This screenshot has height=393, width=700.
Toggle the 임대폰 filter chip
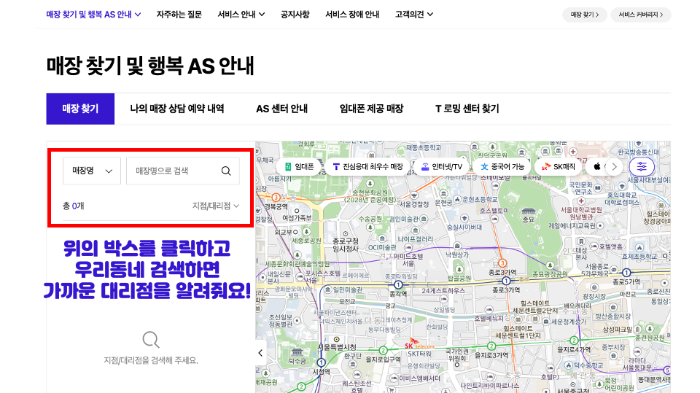click(299, 167)
